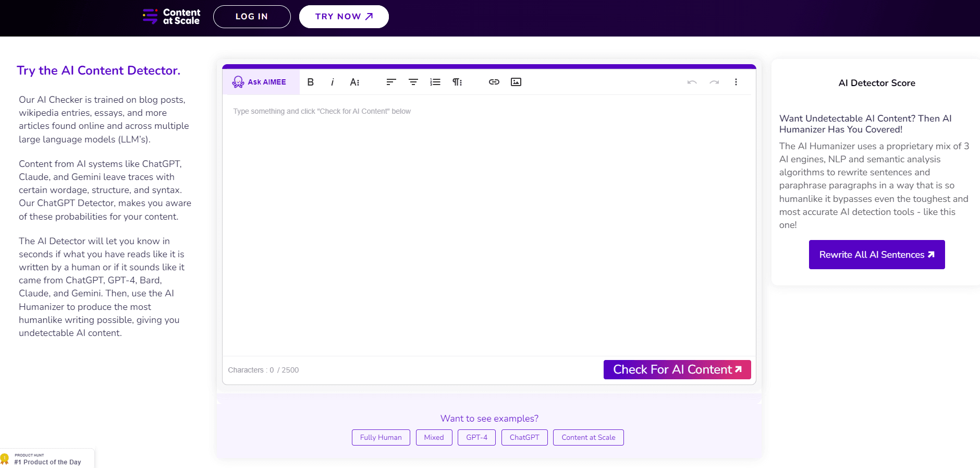Insert an image in the editor
Viewport: 980px width, 468px height.
(x=516, y=82)
